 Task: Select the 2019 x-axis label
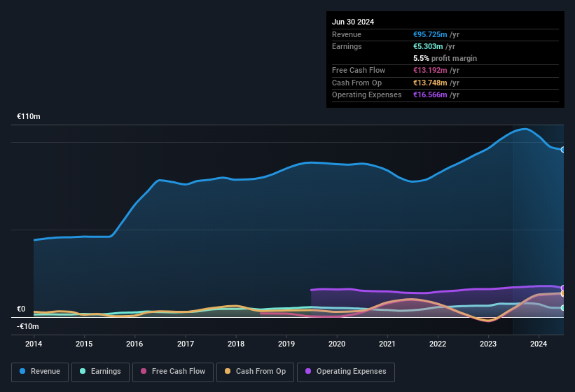286,344
